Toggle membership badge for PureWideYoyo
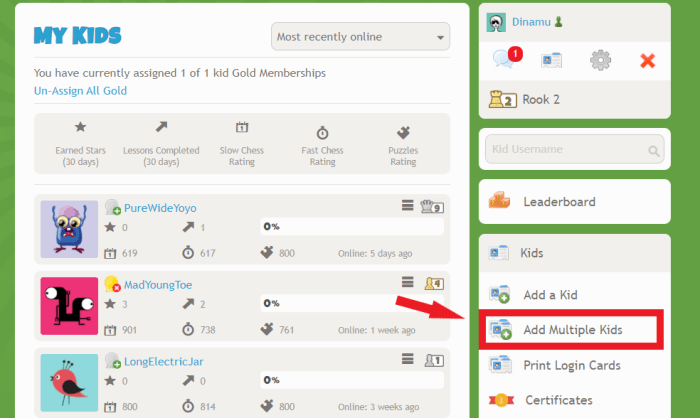Screen dimensions: 700x418 113,208
